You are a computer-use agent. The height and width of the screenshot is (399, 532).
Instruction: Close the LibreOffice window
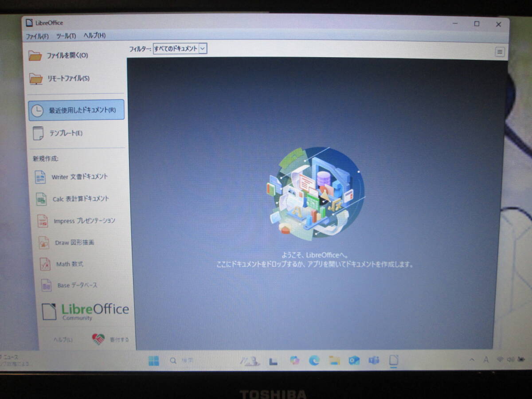pyautogui.click(x=499, y=24)
